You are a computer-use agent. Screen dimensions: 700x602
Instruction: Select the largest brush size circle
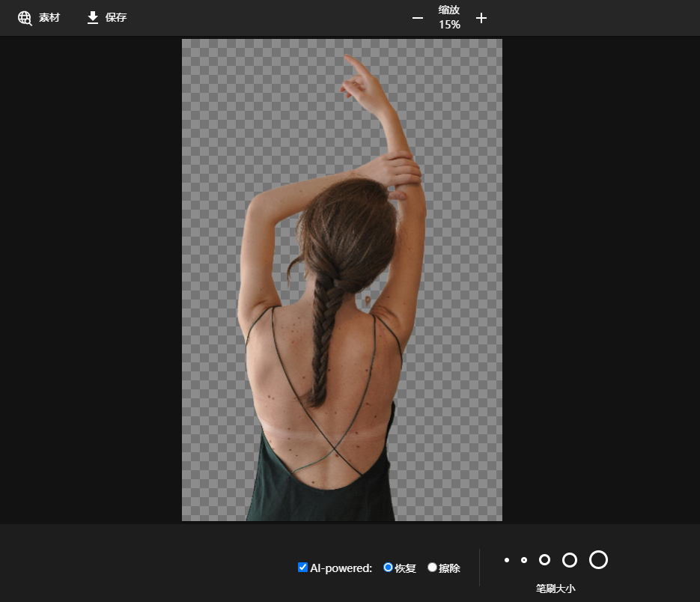point(599,559)
